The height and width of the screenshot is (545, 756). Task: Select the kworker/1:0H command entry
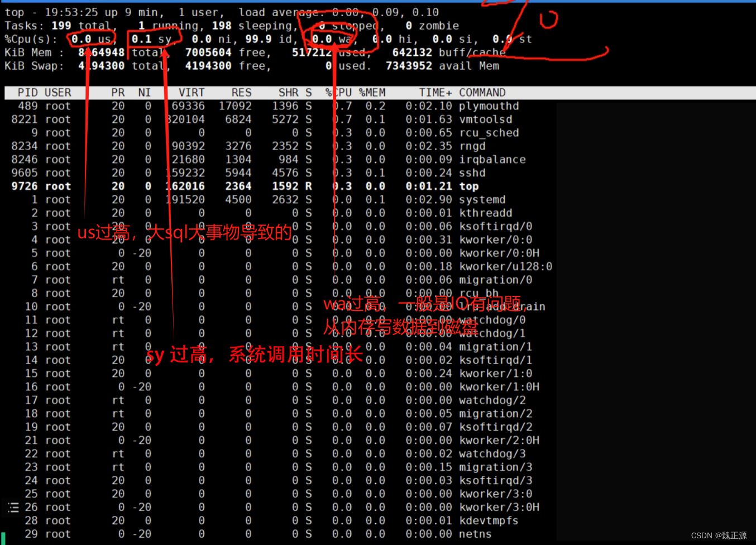click(x=499, y=387)
